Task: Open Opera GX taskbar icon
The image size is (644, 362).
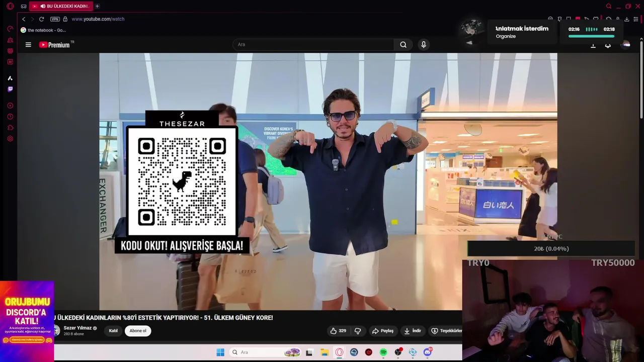Action: coord(340,352)
